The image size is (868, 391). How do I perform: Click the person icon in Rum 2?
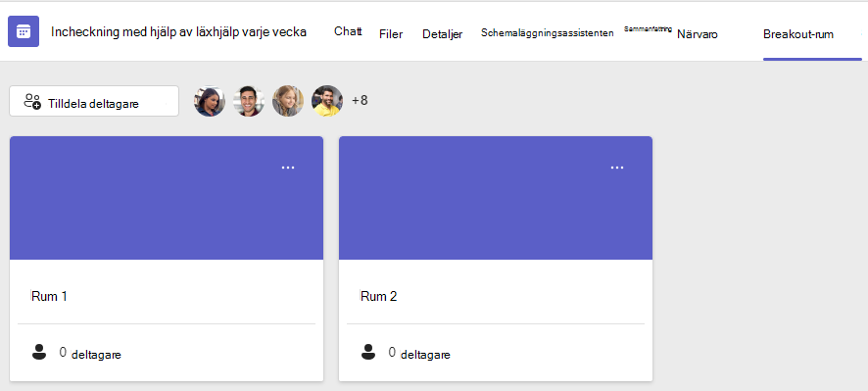pyautogui.click(x=368, y=352)
